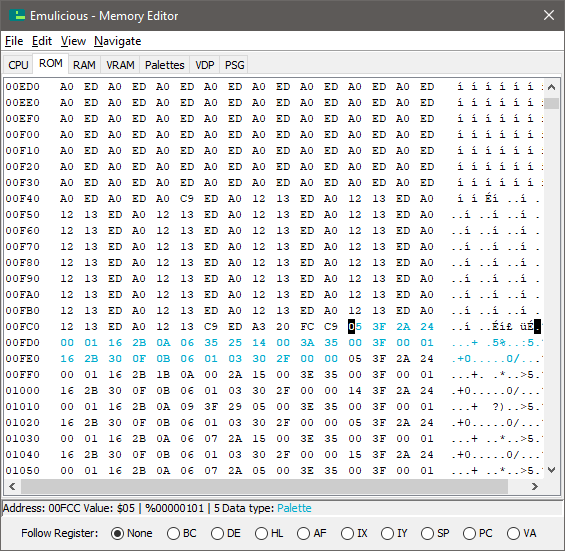Switch to the VRAM tab
The image size is (565, 551).
coord(120,65)
